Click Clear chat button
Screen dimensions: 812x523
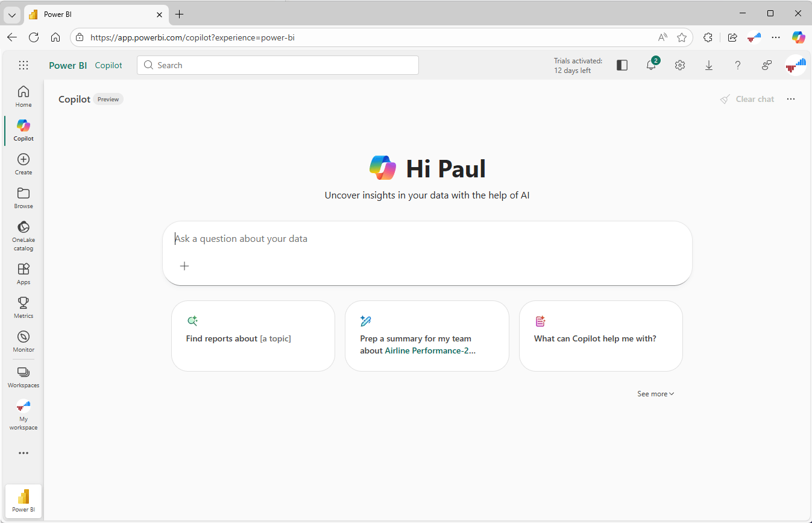(747, 99)
